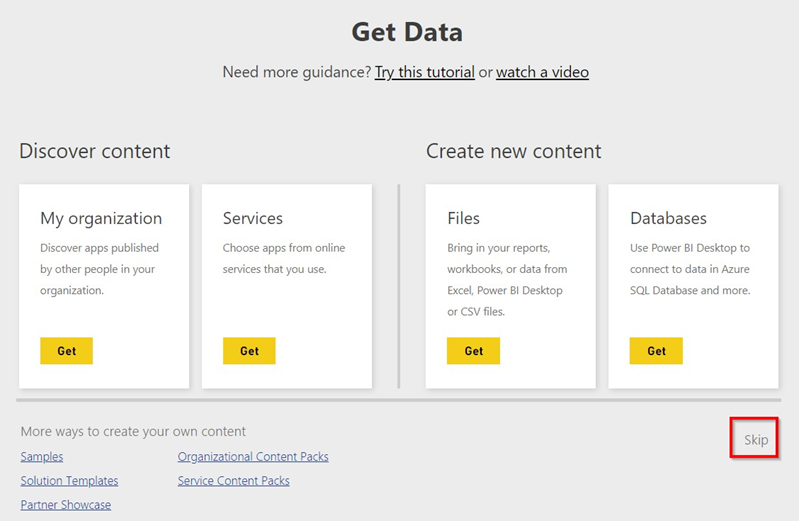Click the 'watch a video' link
Screen dimensions: 799x521
(x=542, y=72)
